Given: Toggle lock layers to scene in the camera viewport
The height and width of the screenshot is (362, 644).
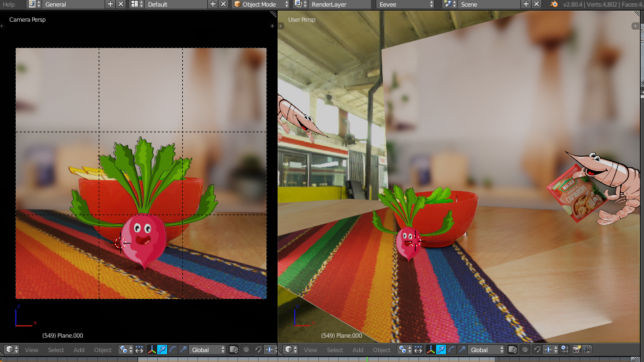Looking at the screenshot, I should [x=234, y=349].
